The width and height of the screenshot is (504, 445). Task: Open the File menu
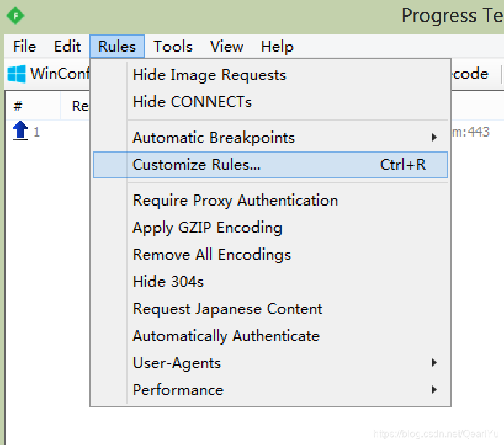point(25,46)
